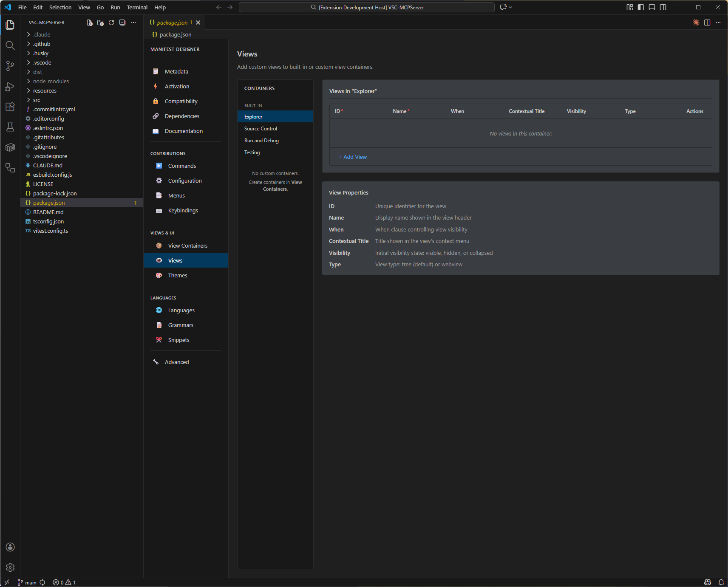This screenshot has height=587, width=728.
Task: Click the New Folder icon in explorer header
Action: point(100,23)
